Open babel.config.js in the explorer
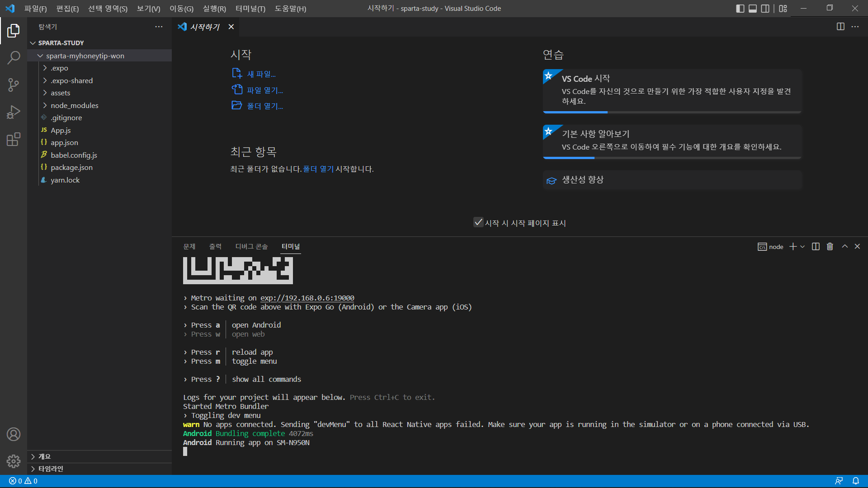Image resolution: width=868 pixels, height=488 pixels. (99, 155)
